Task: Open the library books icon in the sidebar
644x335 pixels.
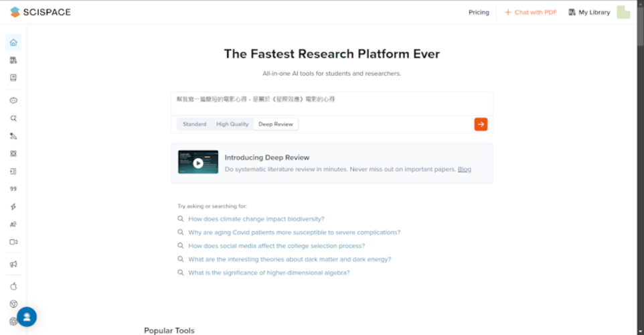Action: point(13,60)
